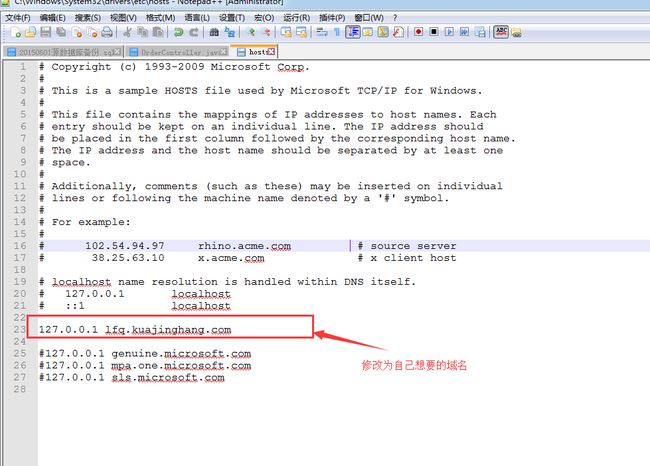Click the Play macro icon
650x466 pixels.
[x=449, y=32]
